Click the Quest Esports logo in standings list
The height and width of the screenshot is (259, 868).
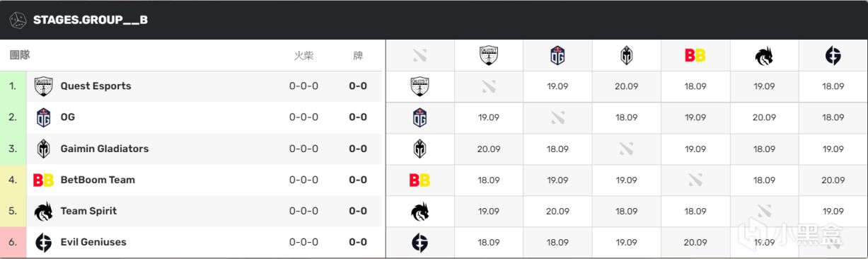click(x=44, y=86)
